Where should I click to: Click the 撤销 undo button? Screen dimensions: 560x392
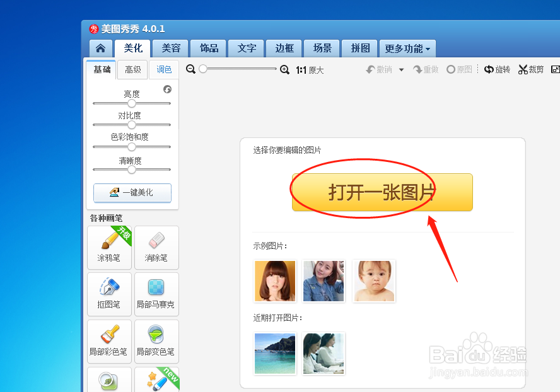click(x=379, y=69)
